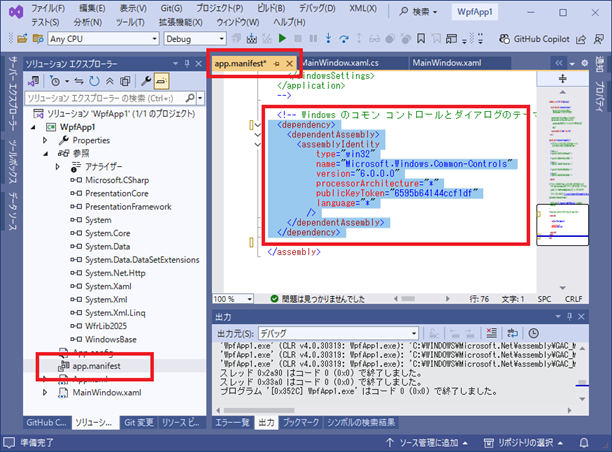
Task: Collapse the dependency XML outlining chevron
Action: coord(258,125)
